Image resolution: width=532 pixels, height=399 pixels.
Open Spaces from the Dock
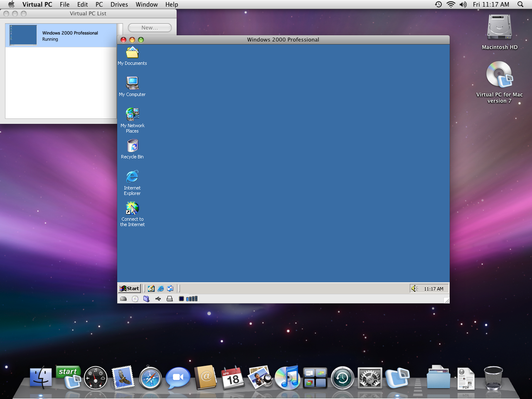pyautogui.click(x=315, y=378)
